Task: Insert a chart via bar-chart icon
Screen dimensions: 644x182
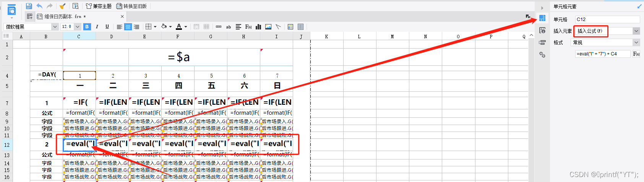Action: click(x=258, y=27)
